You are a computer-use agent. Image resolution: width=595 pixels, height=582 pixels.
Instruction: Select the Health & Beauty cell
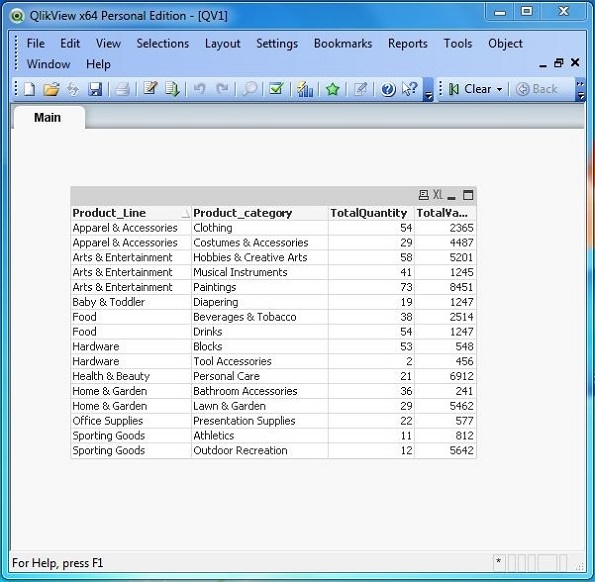click(x=131, y=376)
